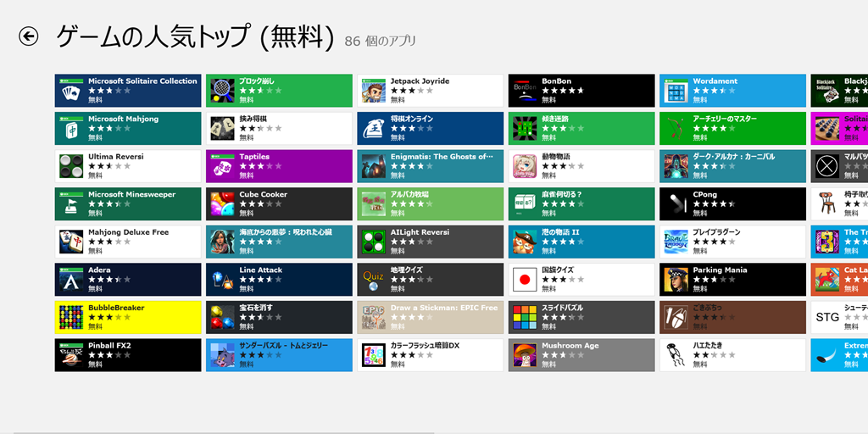Select the Parking Mania officer icon

coord(676,280)
